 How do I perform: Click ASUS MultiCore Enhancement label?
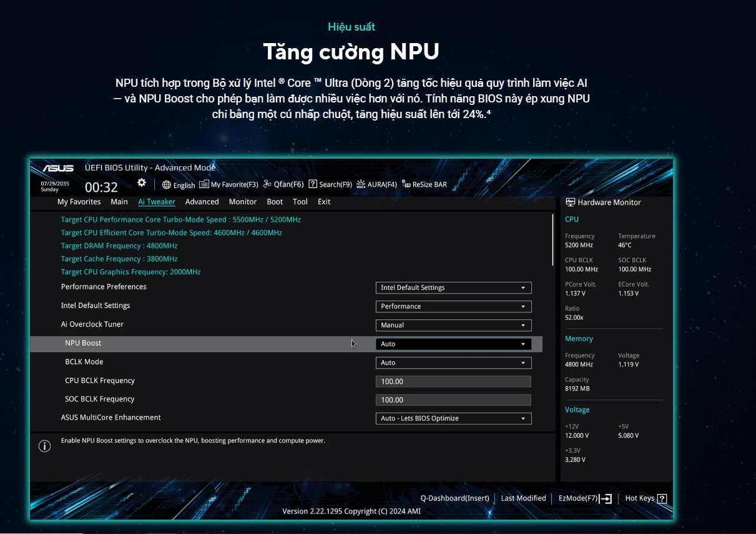[110, 417]
